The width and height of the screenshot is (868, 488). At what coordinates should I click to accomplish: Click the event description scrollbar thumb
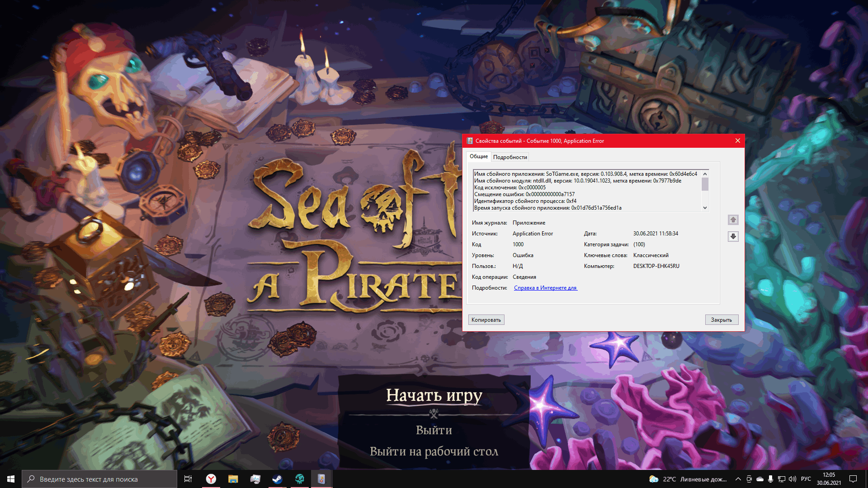[x=705, y=184]
